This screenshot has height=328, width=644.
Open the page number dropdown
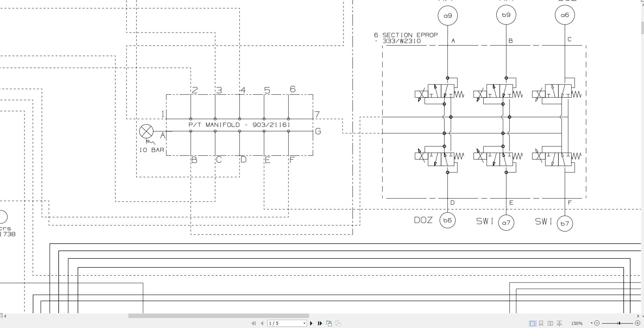click(x=304, y=323)
